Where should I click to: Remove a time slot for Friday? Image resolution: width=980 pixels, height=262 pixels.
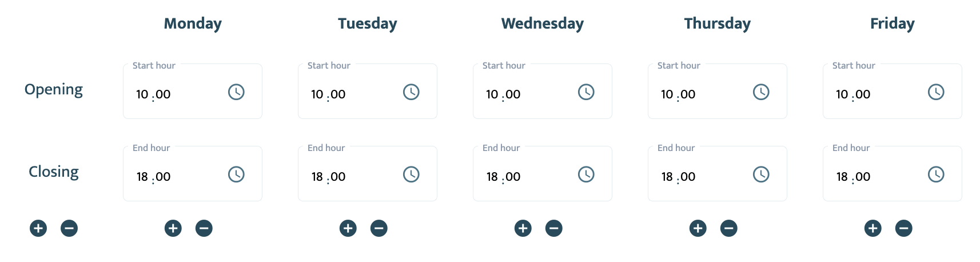904,228
